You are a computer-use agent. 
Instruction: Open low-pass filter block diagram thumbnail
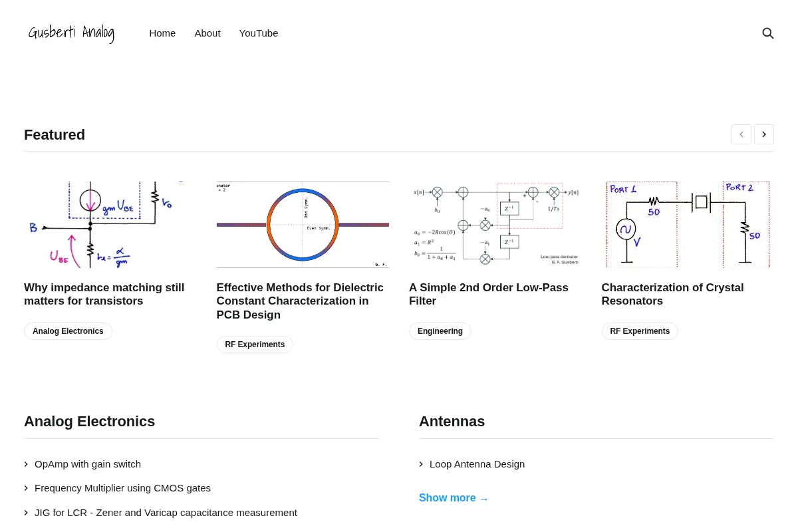tap(495, 225)
